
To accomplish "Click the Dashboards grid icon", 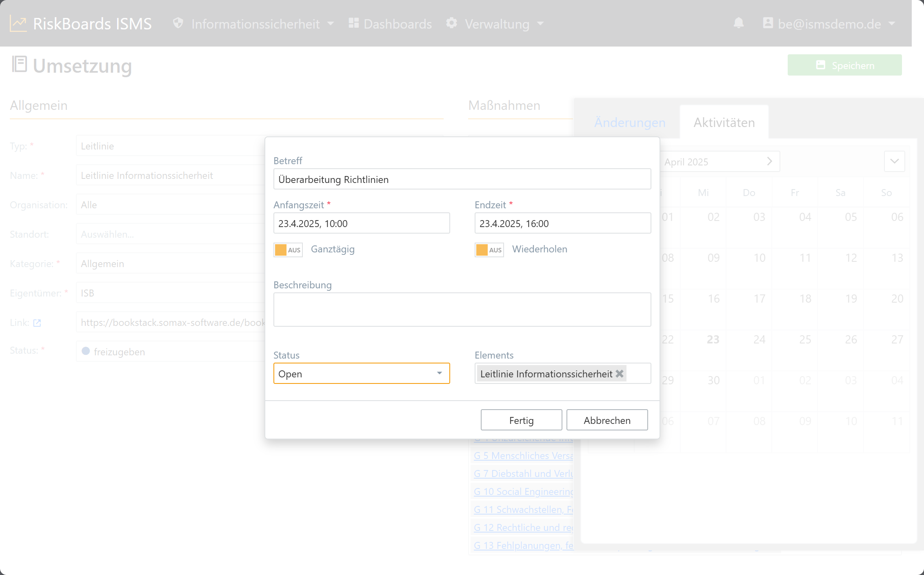I will point(354,23).
